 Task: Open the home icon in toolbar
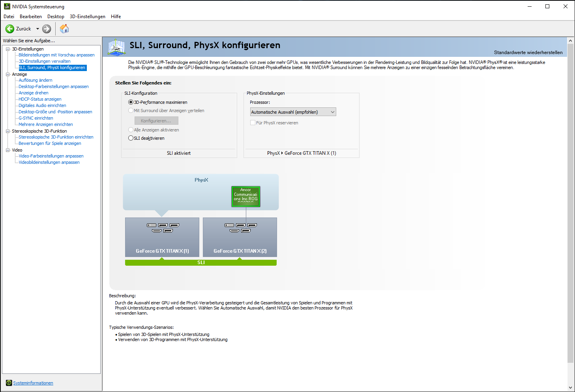point(64,28)
